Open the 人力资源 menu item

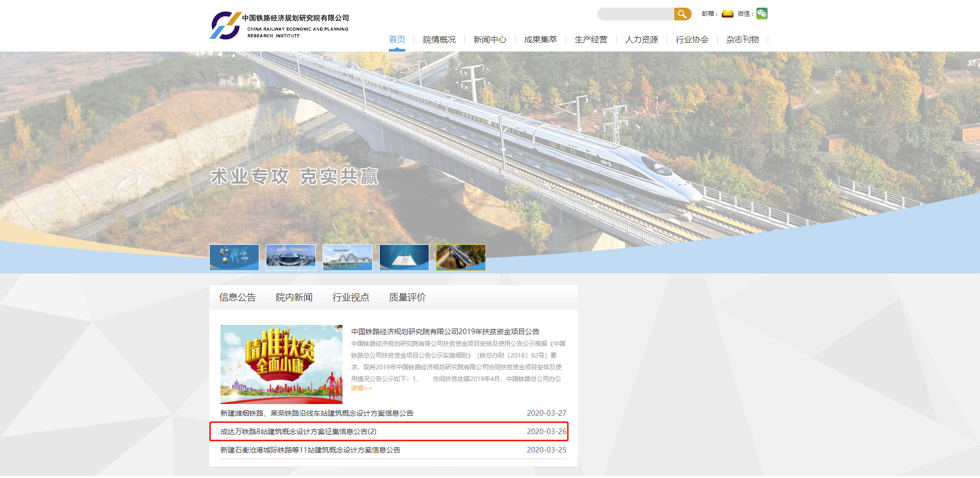pyautogui.click(x=642, y=40)
